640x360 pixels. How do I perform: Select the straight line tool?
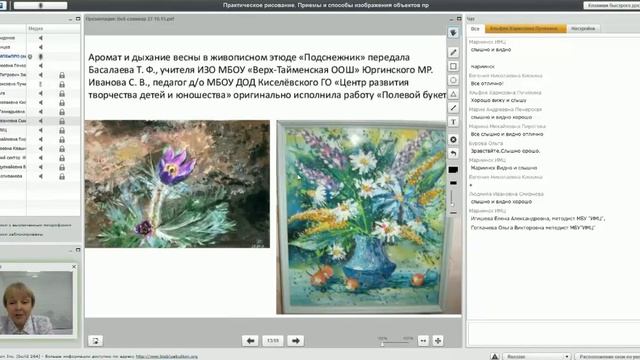coord(453,108)
